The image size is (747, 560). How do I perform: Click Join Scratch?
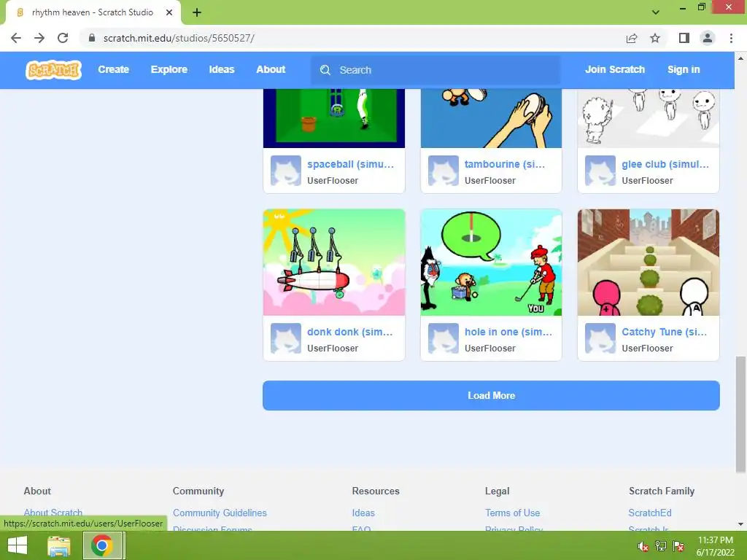pyautogui.click(x=614, y=69)
